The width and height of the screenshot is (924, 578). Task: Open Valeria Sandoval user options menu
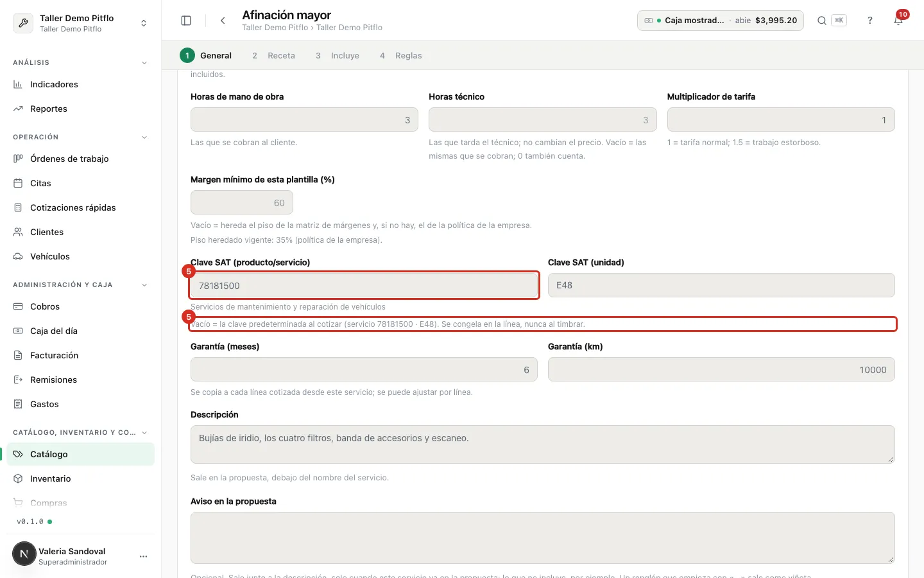[x=144, y=556]
